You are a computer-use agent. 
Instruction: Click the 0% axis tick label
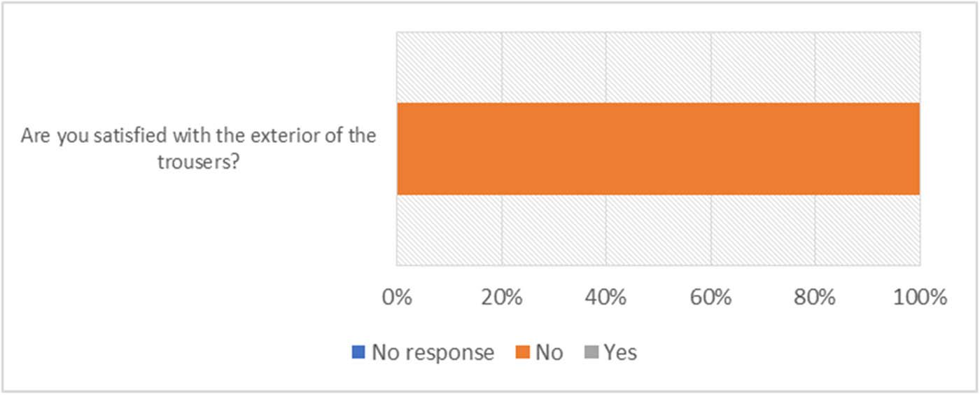[x=397, y=296]
